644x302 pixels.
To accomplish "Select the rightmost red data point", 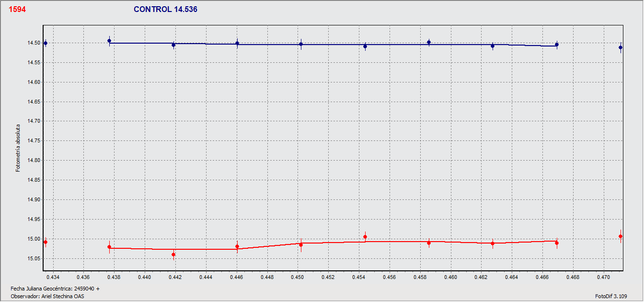I will (x=621, y=236).
